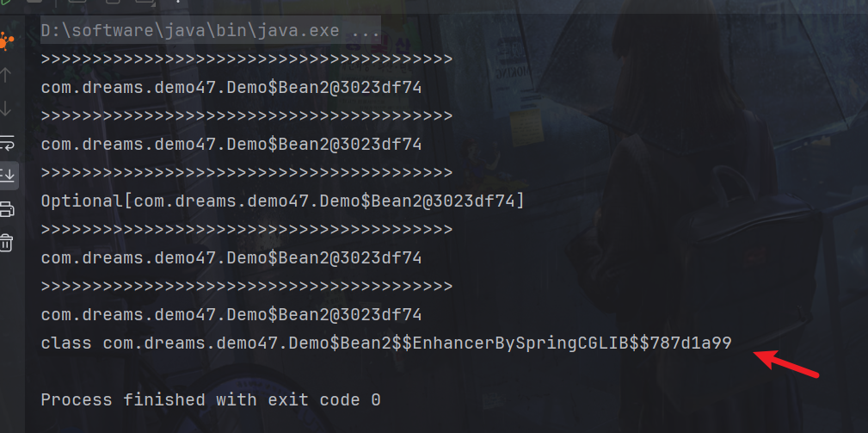Click the first Demo$Bean2@3023df74 output line

click(x=231, y=88)
